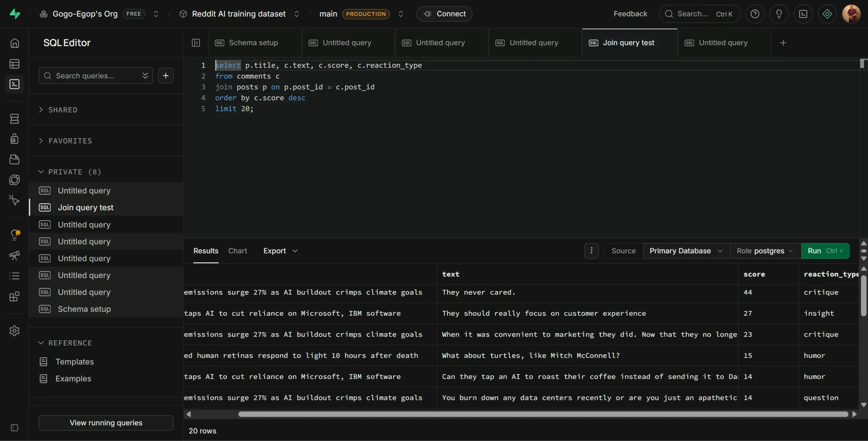Open Join query test in the private list
Image resolution: width=868 pixels, height=441 pixels.
pos(106,207)
